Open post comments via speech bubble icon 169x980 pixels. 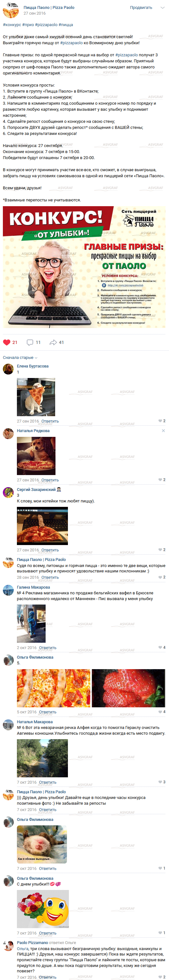coord(30,342)
